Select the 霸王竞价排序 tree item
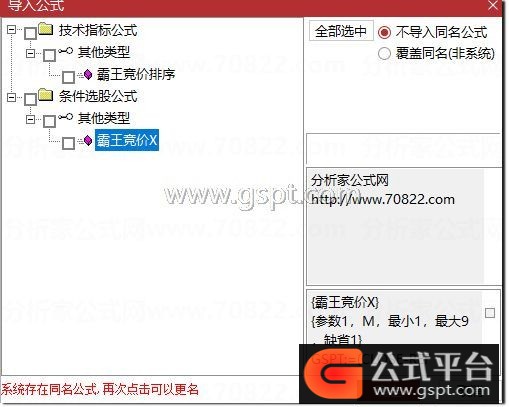Image resolution: width=509 pixels, height=407 pixels. pyautogui.click(x=136, y=74)
